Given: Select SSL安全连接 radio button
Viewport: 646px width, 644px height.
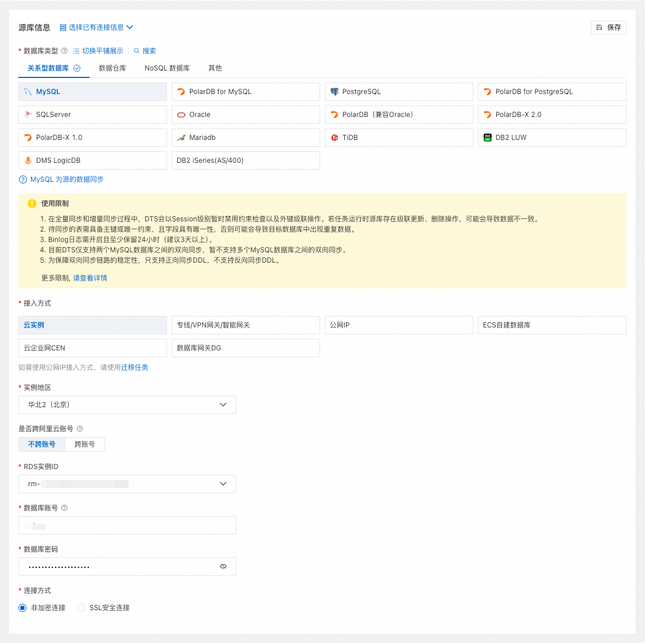Looking at the screenshot, I should (x=81, y=608).
